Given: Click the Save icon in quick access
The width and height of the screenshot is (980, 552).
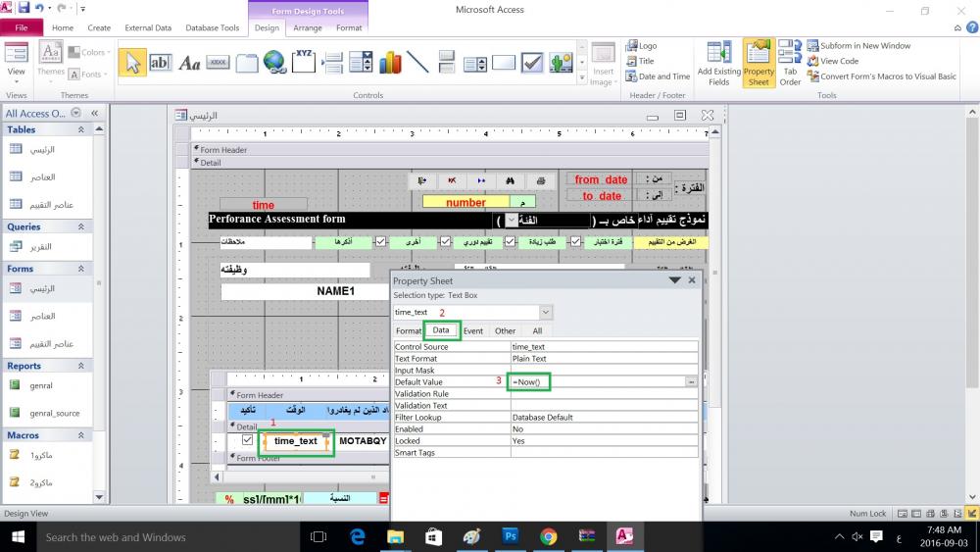Looking at the screenshot, I should [x=24, y=8].
